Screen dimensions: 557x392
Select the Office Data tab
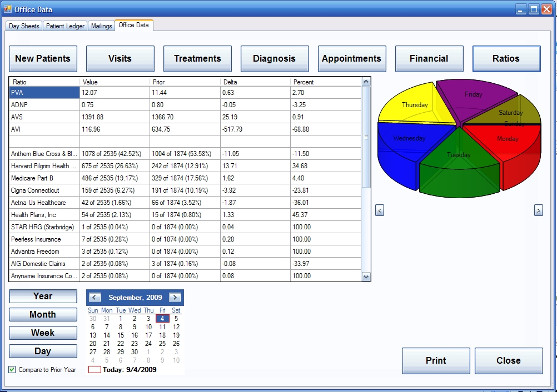pyautogui.click(x=133, y=25)
